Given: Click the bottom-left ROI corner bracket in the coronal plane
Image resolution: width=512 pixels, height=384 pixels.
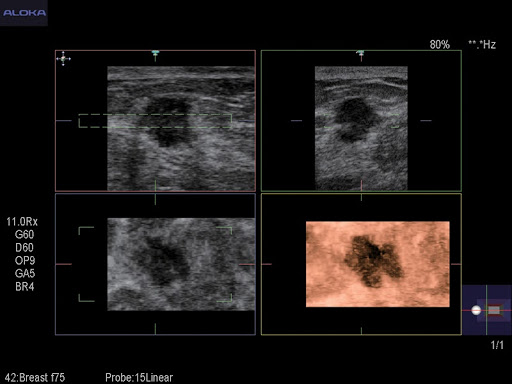Looking at the screenshot, I should pos(86,298).
